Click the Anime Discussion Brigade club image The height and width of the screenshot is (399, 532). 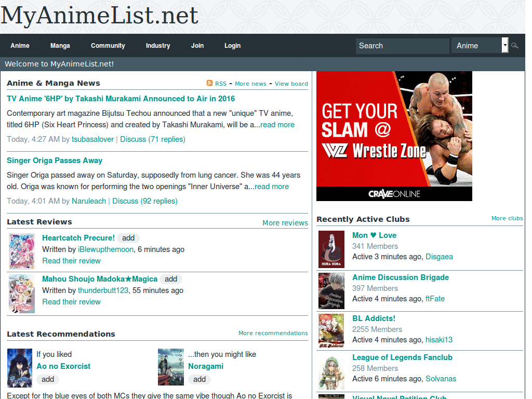click(331, 291)
